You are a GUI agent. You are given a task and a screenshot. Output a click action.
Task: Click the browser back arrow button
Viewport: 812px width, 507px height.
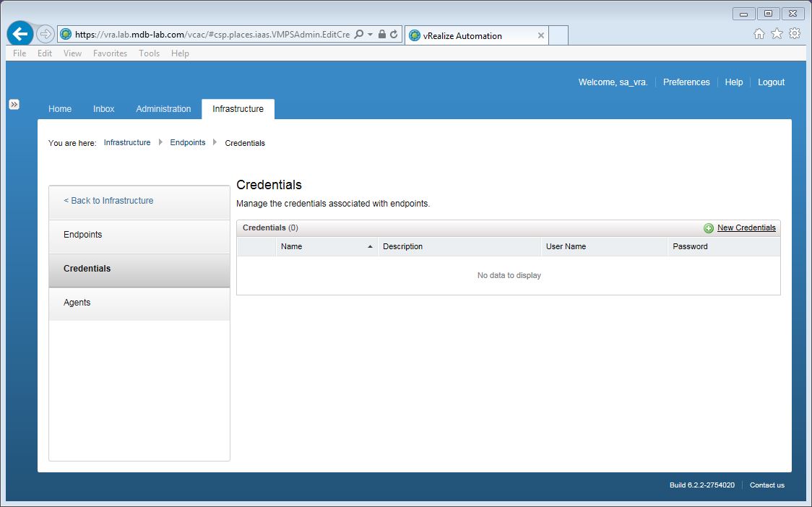(x=20, y=34)
